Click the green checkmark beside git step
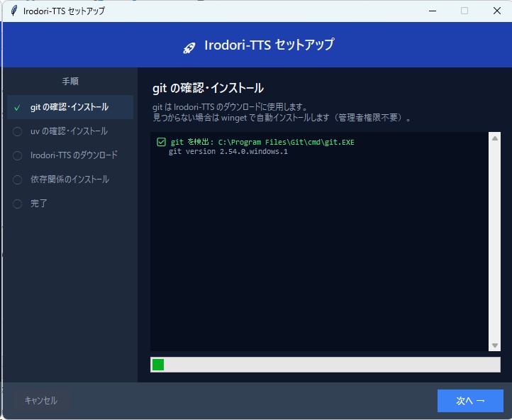This screenshot has height=420, width=512. 17,107
